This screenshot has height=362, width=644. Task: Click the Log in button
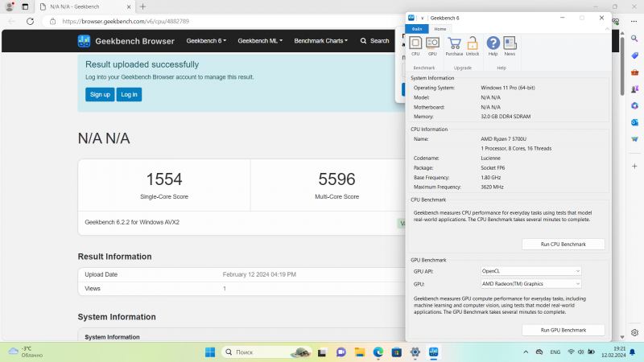click(x=129, y=94)
